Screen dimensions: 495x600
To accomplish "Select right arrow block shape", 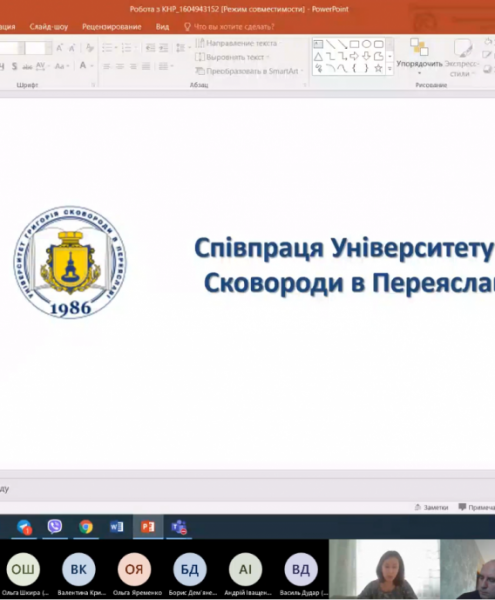I will pos(355,57).
